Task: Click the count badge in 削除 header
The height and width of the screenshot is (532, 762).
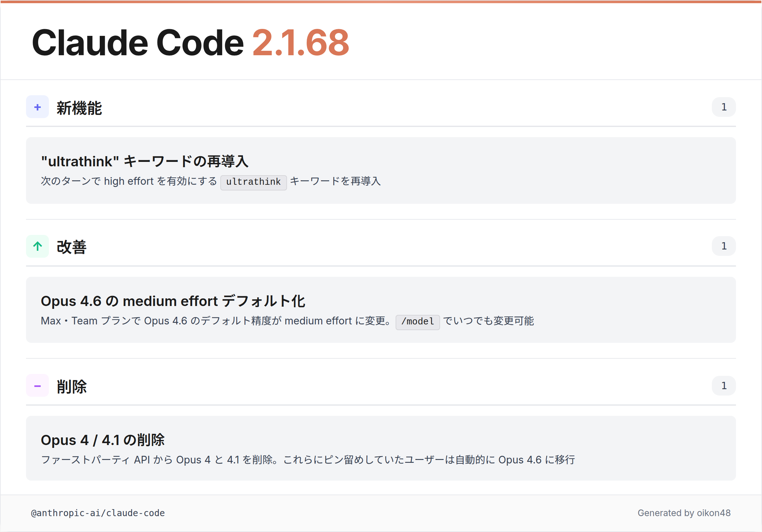Action: tap(724, 386)
